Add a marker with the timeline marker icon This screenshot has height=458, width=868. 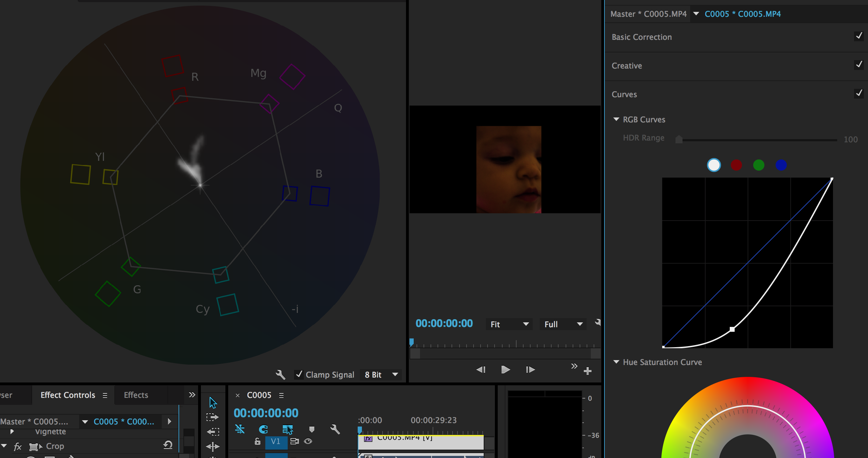pos(311,429)
